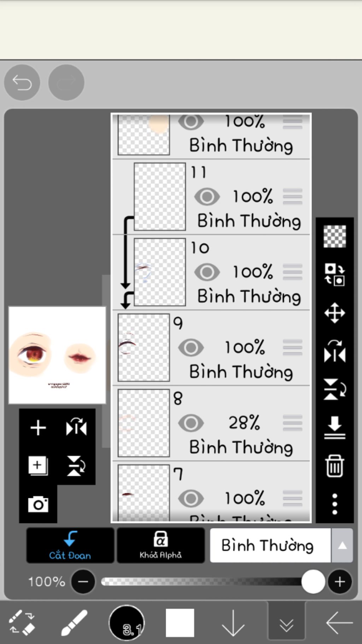This screenshot has height=644, width=362.
Task: Select the move/transform layer icon
Action: (x=334, y=313)
